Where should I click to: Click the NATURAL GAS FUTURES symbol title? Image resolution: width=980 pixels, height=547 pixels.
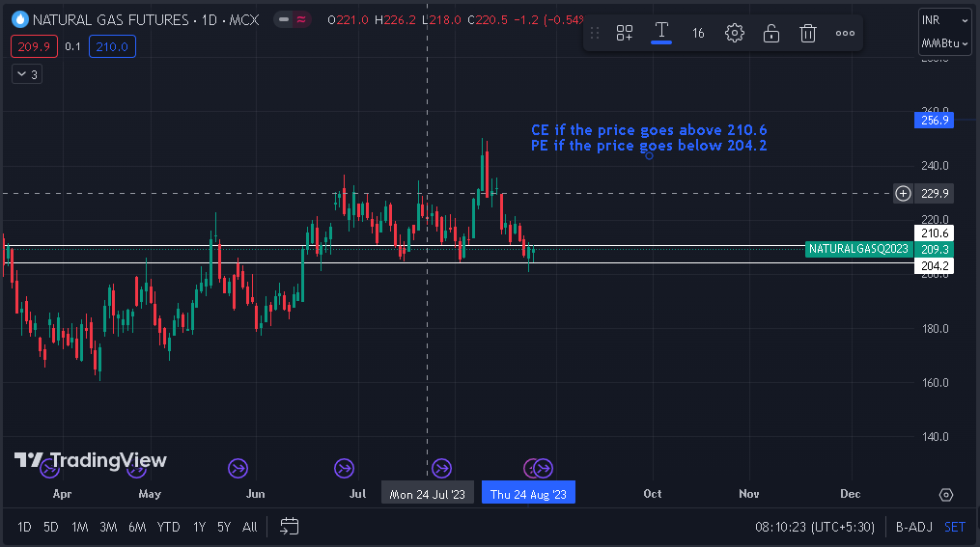[x=146, y=20]
